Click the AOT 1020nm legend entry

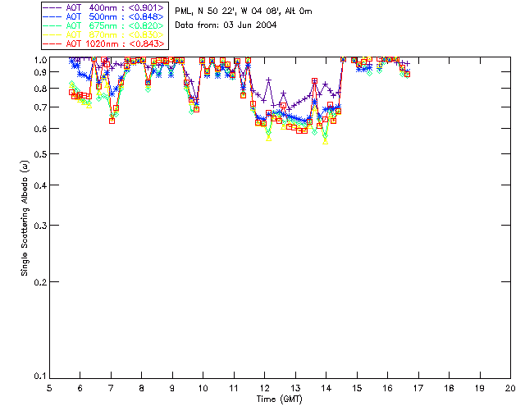click(x=104, y=43)
